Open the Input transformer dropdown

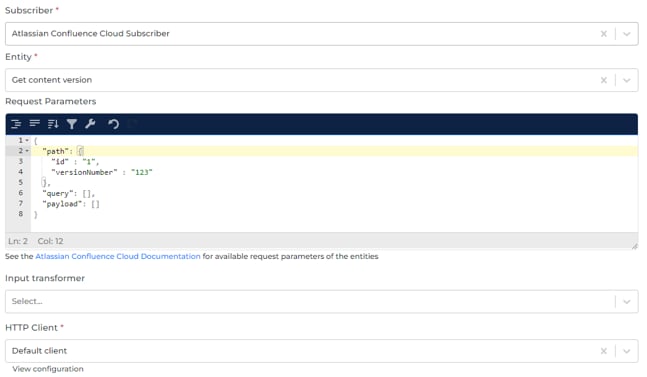[627, 302]
